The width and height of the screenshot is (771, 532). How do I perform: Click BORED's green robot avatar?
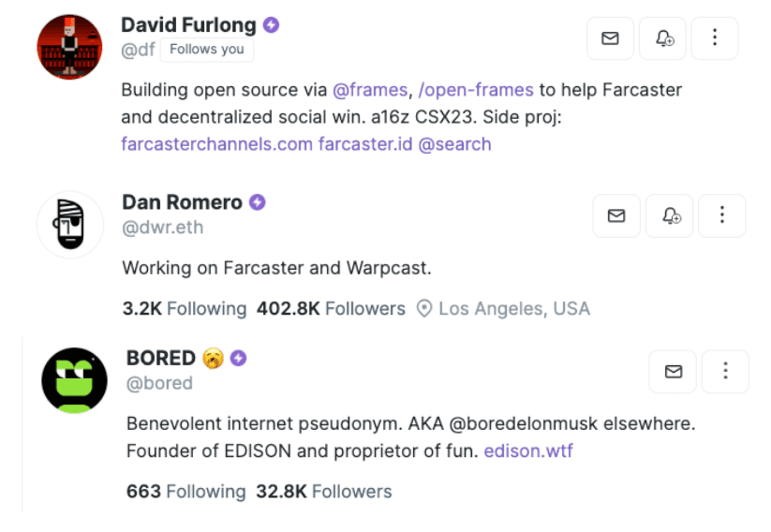74,380
